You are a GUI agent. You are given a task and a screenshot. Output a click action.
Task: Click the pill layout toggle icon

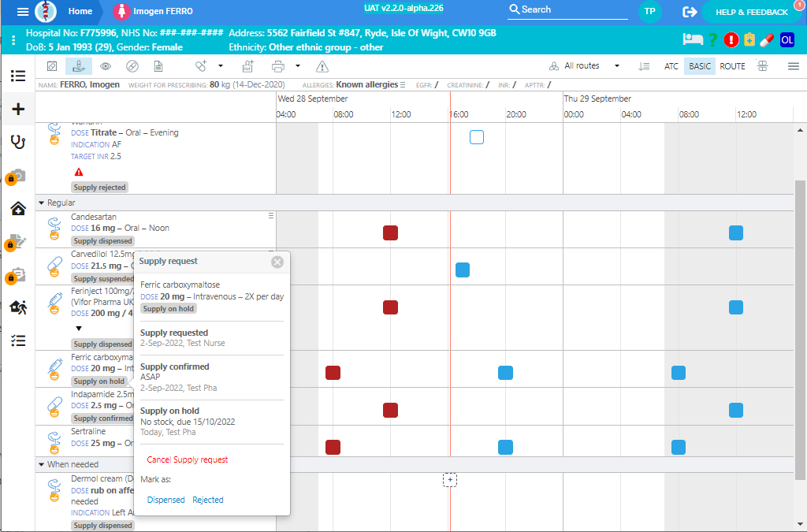tap(763, 66)
